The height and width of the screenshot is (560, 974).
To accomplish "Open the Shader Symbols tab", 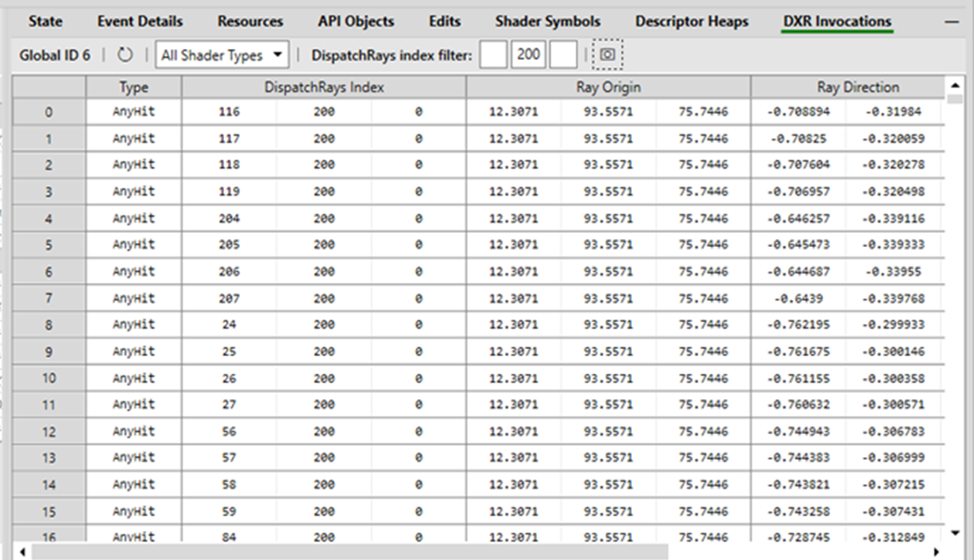I will (x=548, y=21).
